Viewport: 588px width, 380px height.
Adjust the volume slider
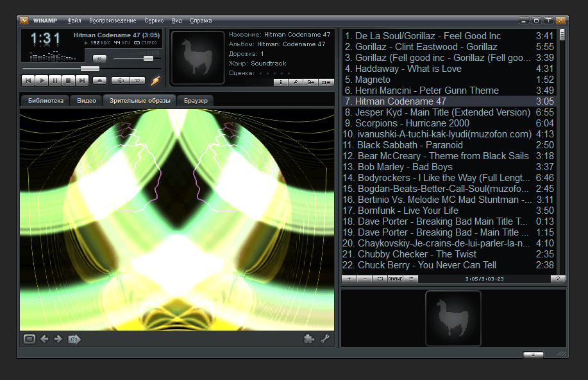(x=137, y=58)
